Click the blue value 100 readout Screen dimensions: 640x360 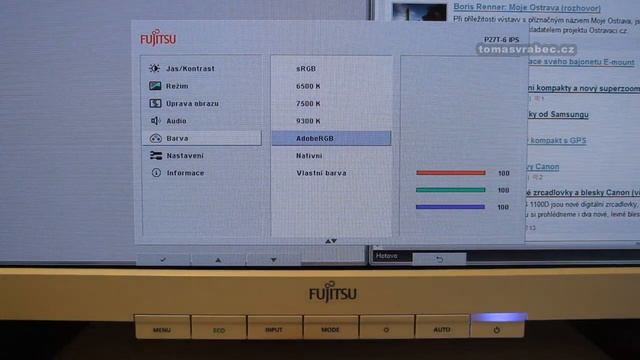click(x=503, y=207)
